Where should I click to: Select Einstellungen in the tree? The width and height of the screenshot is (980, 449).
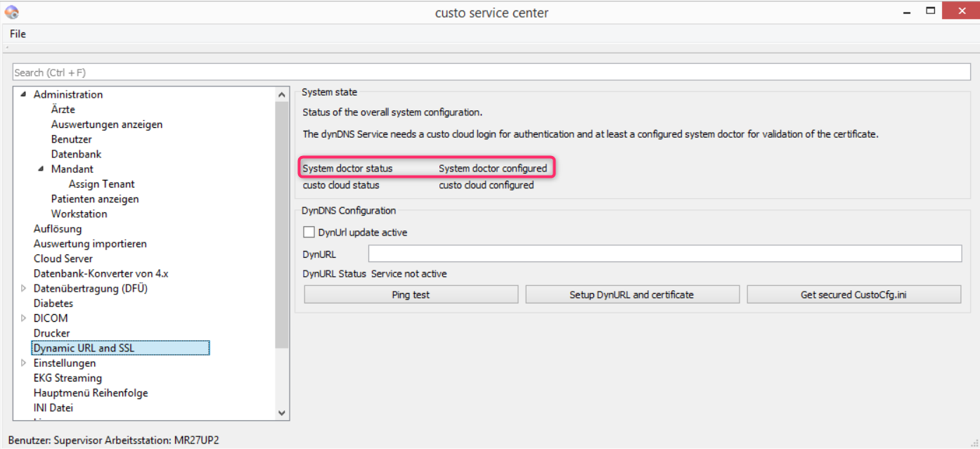pyautogui.click(x=65, y=363)
